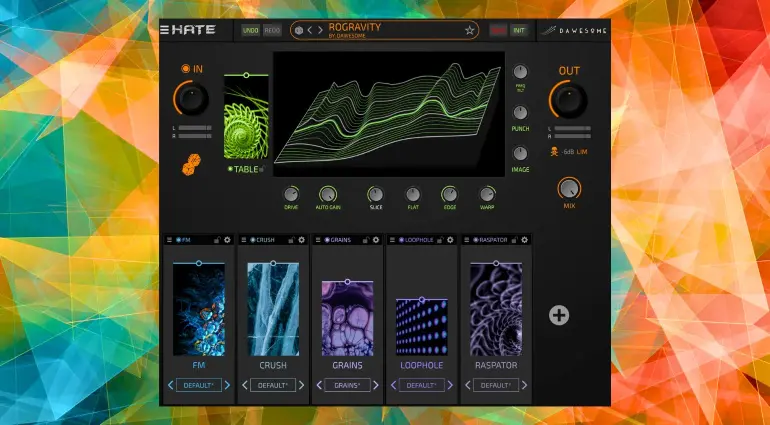This screenshot has width=770, height=425.
Task: Toggle the LOOPHOLE module power on/off
Action: pyautogui.click(x=402, y=240)
